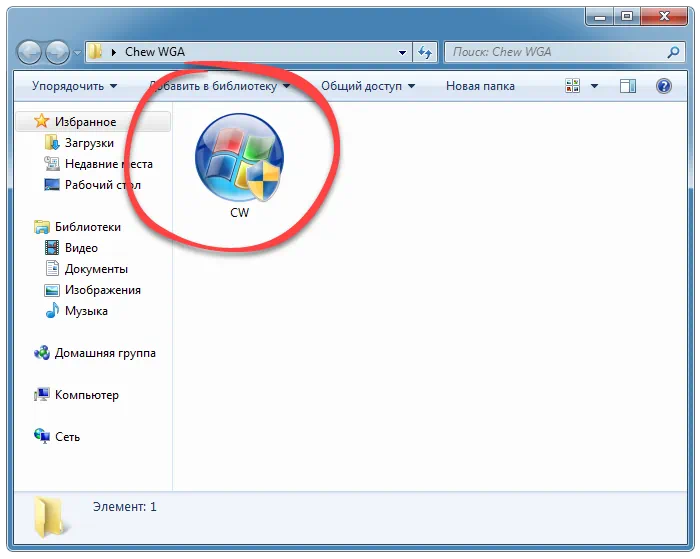Click the Рабочий стол monitor icon
This screenshot has height=559, width=700.
click(x=52, y=184)
